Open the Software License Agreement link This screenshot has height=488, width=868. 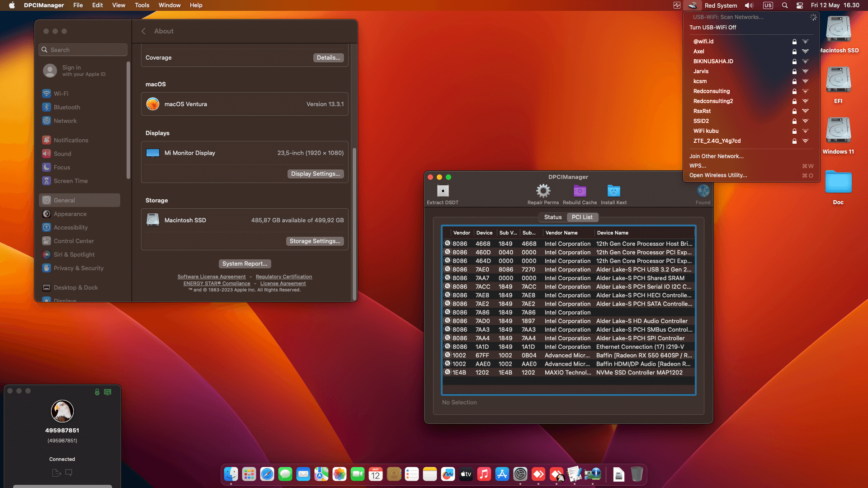(x=211, y=276)
